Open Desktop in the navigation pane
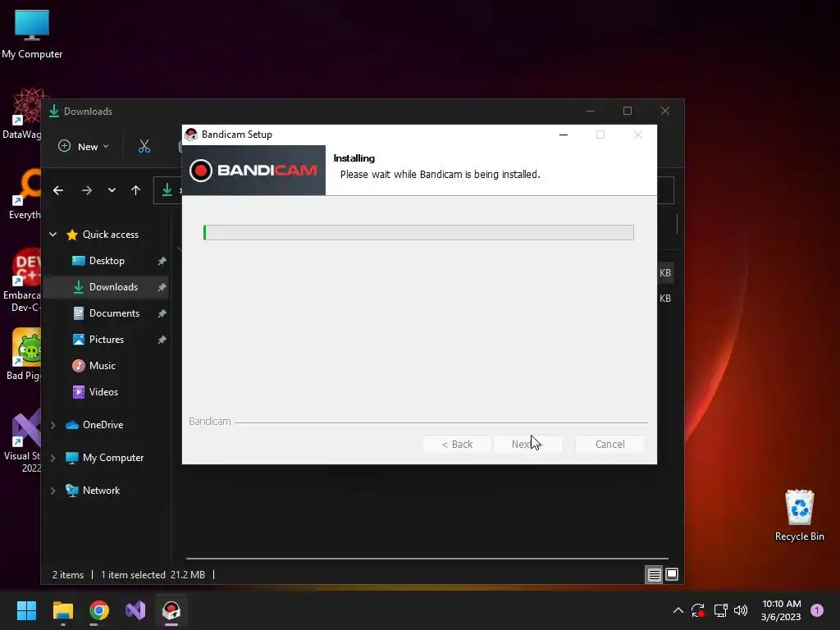This screenshot has width=840, height=630. (x=107, y=261)
